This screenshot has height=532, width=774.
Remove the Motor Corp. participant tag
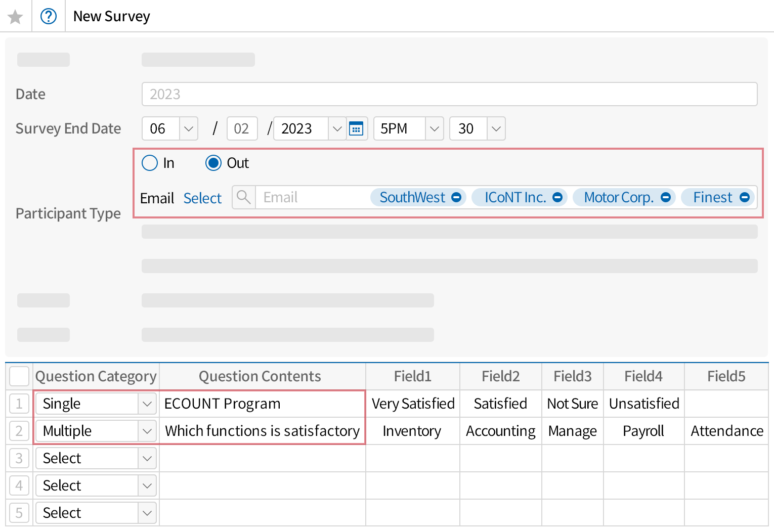(x=666, y=197)
